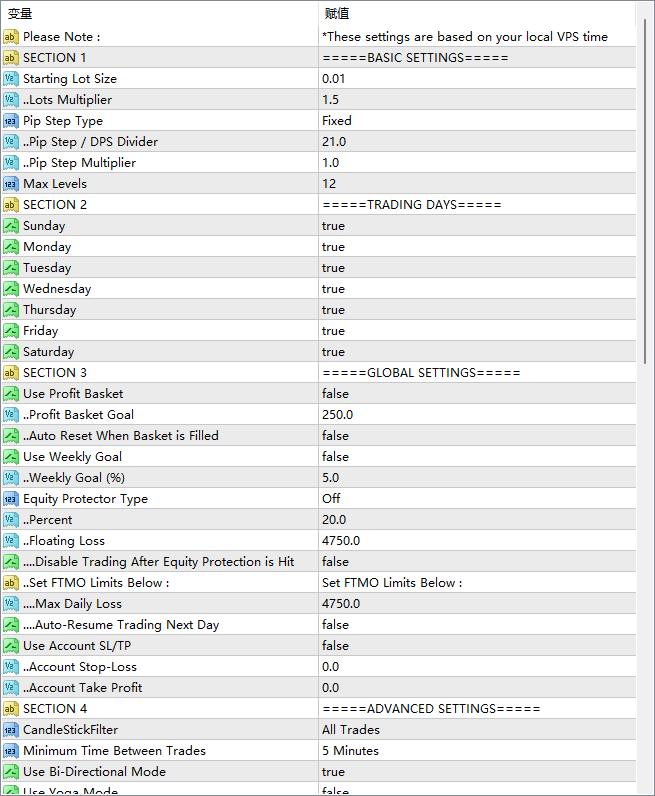Select the Wednesday row label
This screenshot has width=655, height=796.
tap(57, 289)
